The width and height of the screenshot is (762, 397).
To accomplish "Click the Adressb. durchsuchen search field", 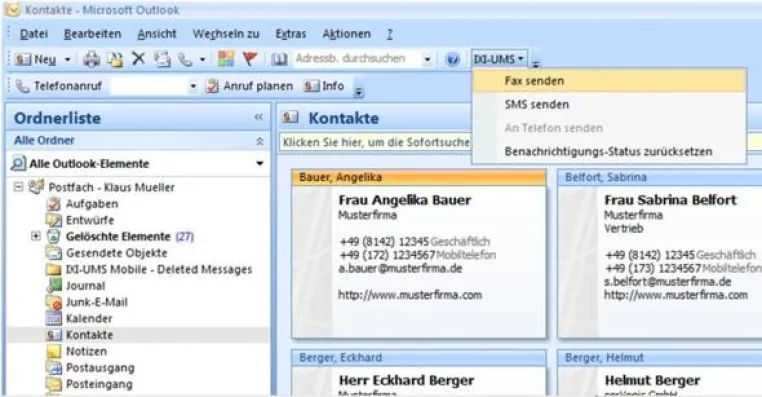I will pyautogui.click(x=356, y=59).
